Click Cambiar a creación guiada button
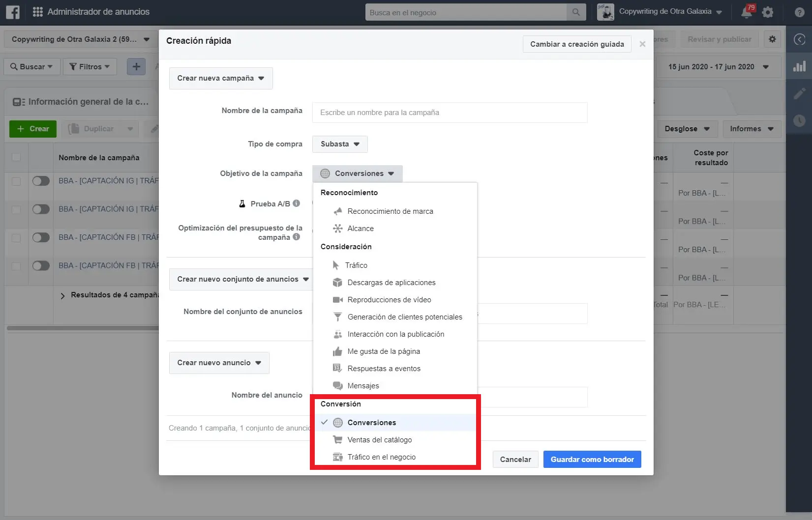 point(577,44)
